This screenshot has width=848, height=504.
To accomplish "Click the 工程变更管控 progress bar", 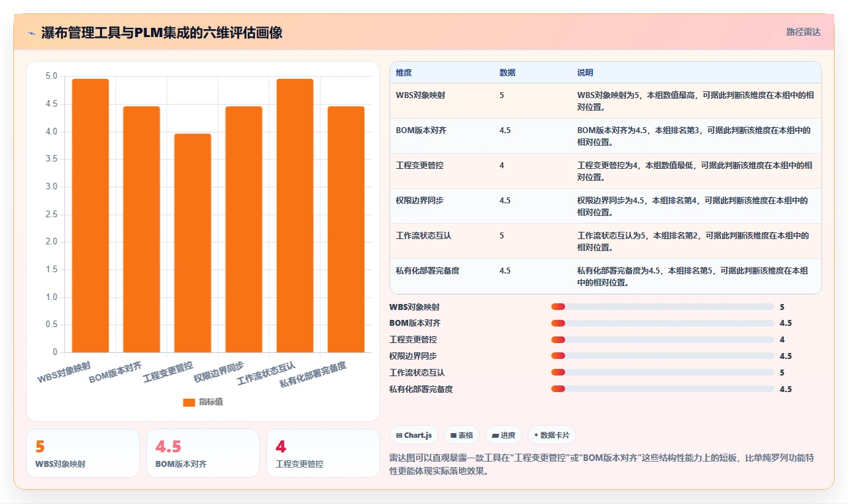I will click(x=662, y=340).
